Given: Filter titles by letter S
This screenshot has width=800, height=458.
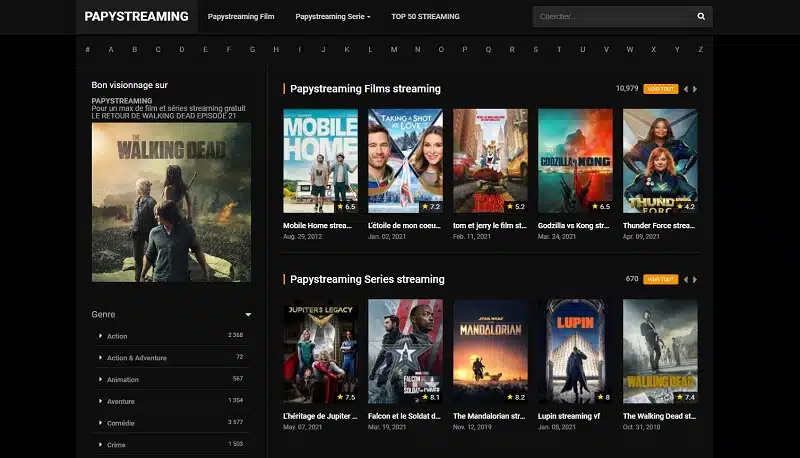Looking at the screenshot, I should pos(536,49).
